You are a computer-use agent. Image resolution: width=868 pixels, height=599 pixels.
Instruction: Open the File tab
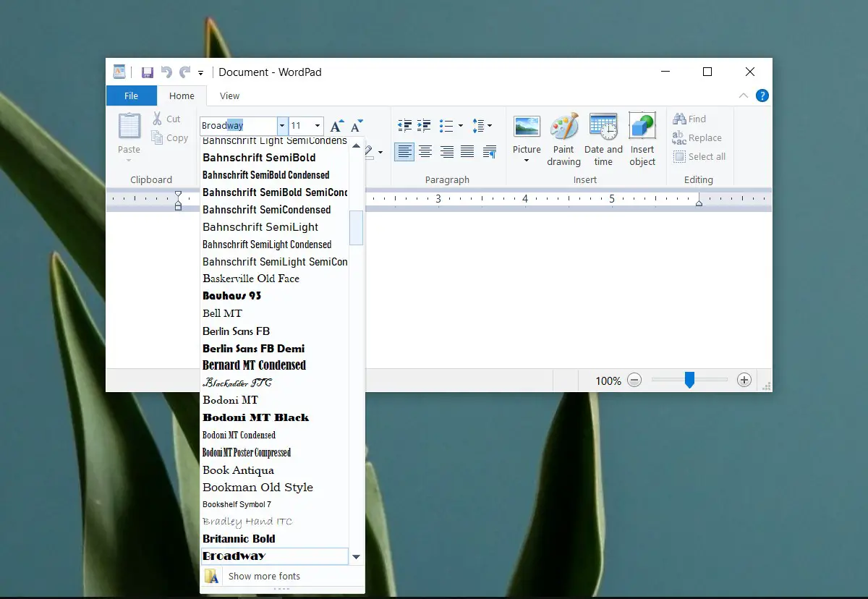[x=131, y=95]
